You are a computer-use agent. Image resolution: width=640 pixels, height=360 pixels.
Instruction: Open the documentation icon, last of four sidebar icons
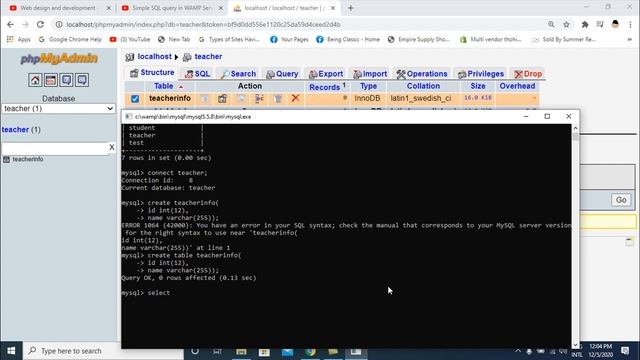tap(82, 80)
